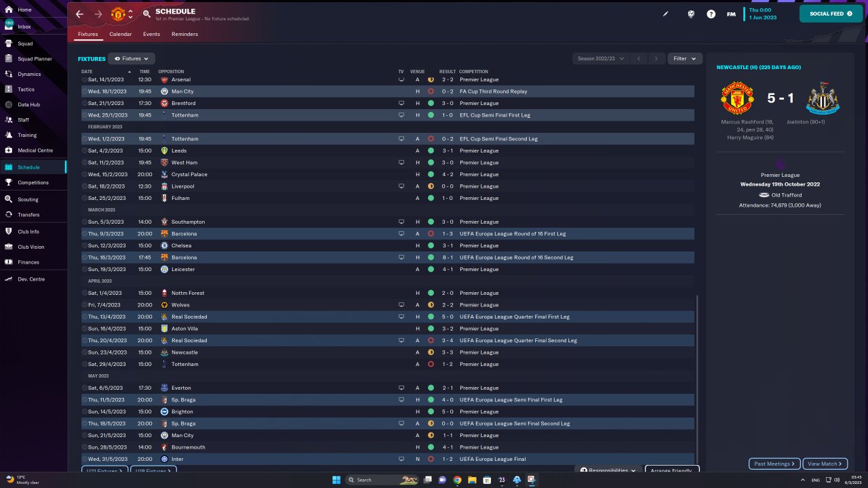Open the FM menu icon
Viewport: 868px width, 488px height.
[731, 14]
